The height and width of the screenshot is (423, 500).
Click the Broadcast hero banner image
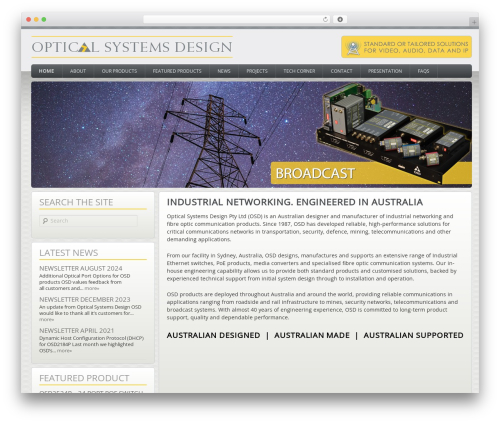coord(251,134)
